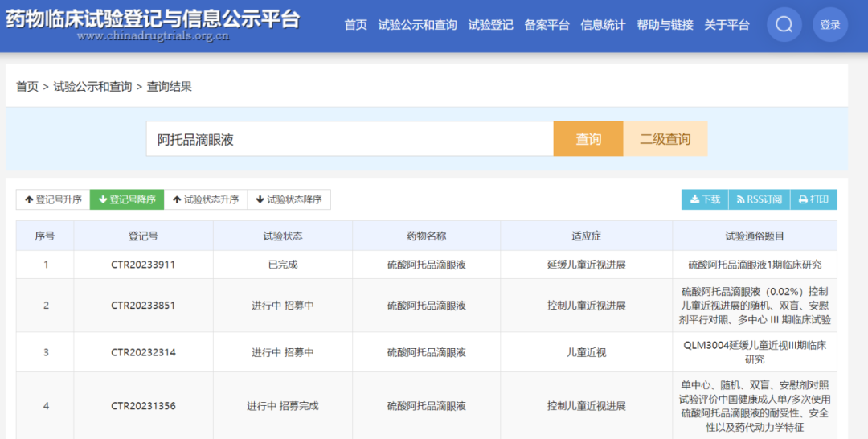This screenshot has height=439, width=868.
Task: Click 试验公示和查询 breadcrumb link
Action: tap(92, 86)
